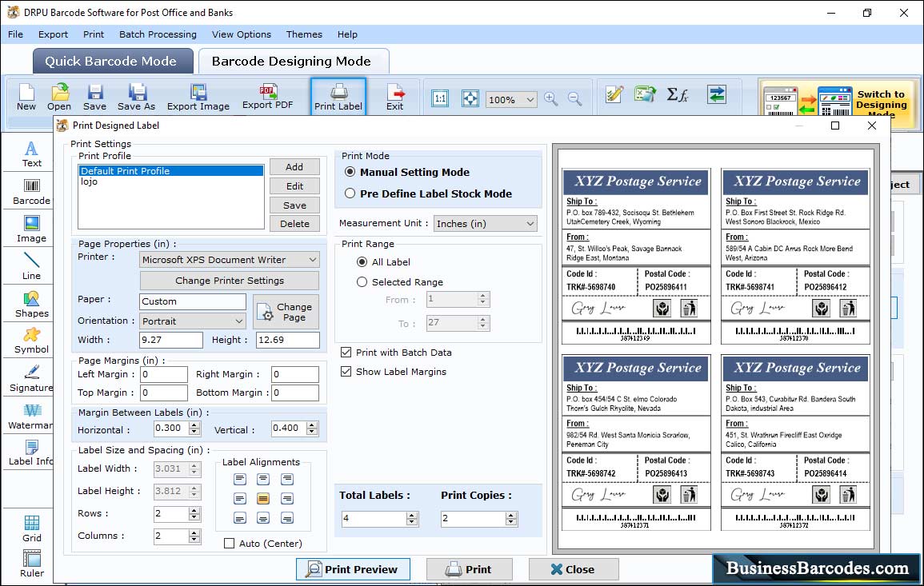Select the Watermark tool in sidebar
924x586 pixels.
click(31, 417)
